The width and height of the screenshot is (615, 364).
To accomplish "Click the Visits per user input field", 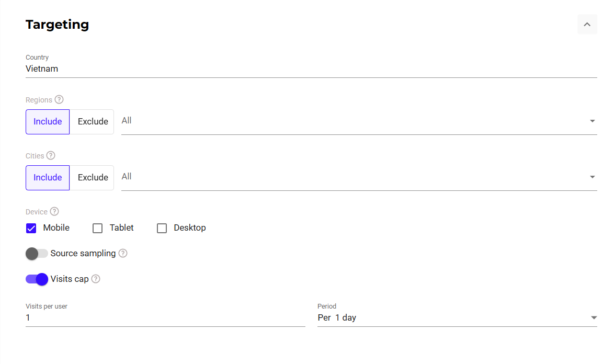I will [x=165, y=317].
